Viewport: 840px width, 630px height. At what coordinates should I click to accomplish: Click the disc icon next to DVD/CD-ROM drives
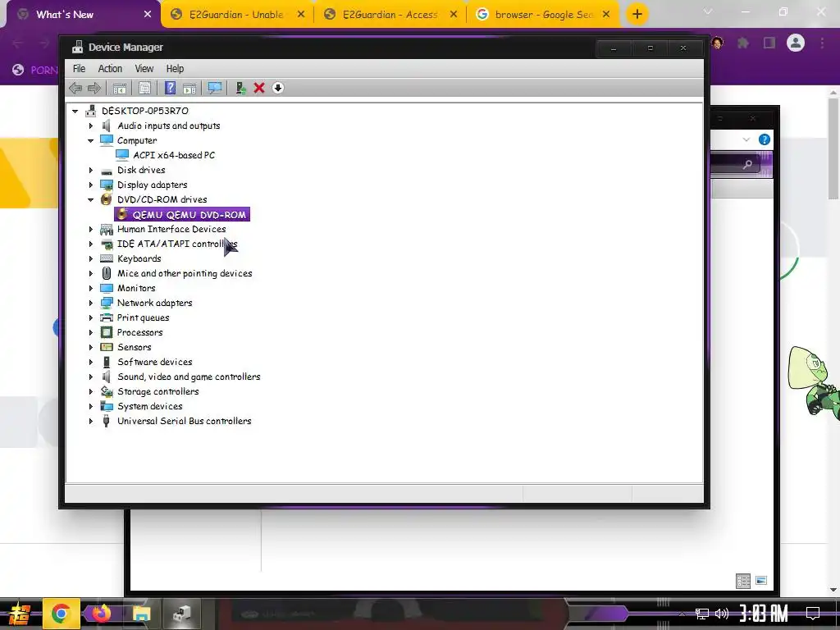(107, 199)
